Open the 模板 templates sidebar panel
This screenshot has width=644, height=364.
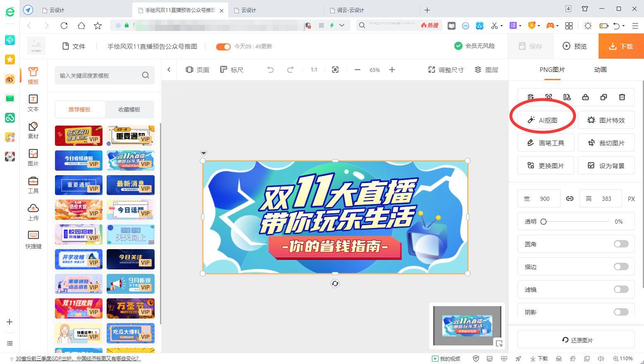point(33,76)
